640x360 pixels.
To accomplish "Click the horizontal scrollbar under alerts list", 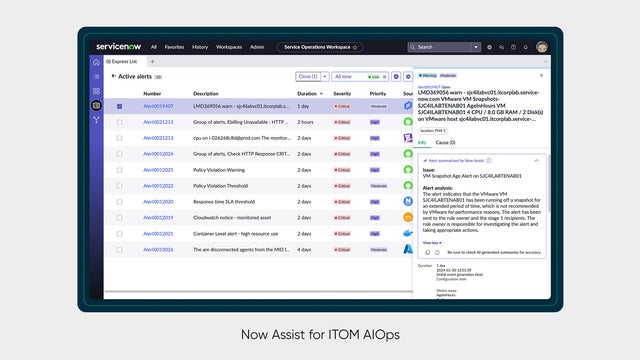I will pos(258,291).
